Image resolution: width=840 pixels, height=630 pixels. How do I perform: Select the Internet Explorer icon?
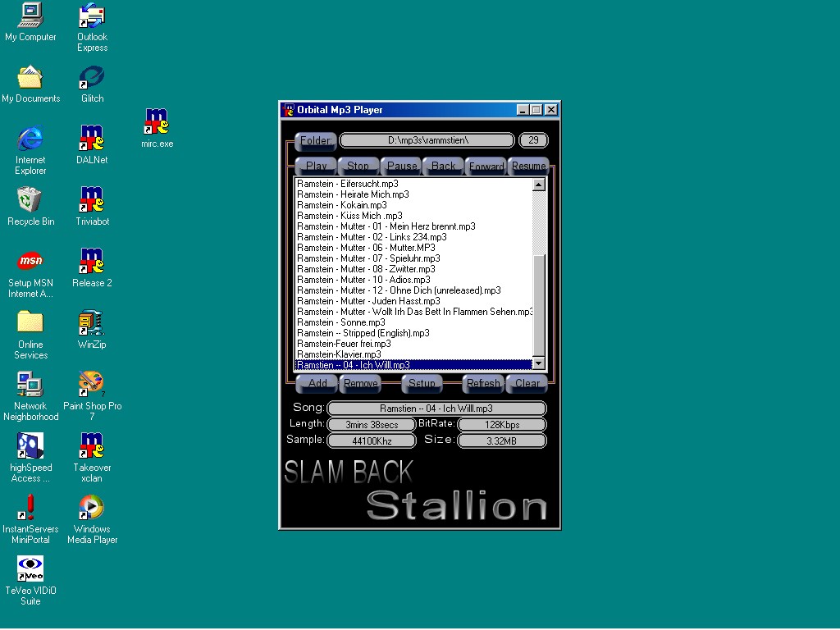(x=30, y=139)
